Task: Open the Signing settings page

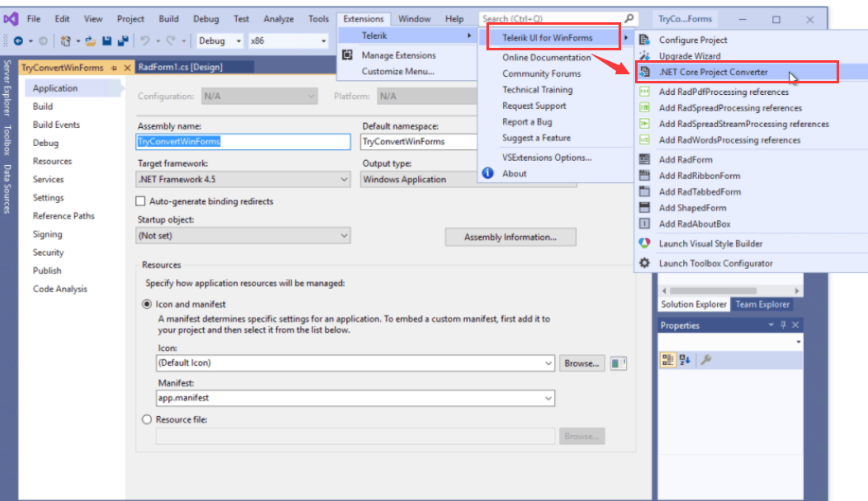Action: 47,234
